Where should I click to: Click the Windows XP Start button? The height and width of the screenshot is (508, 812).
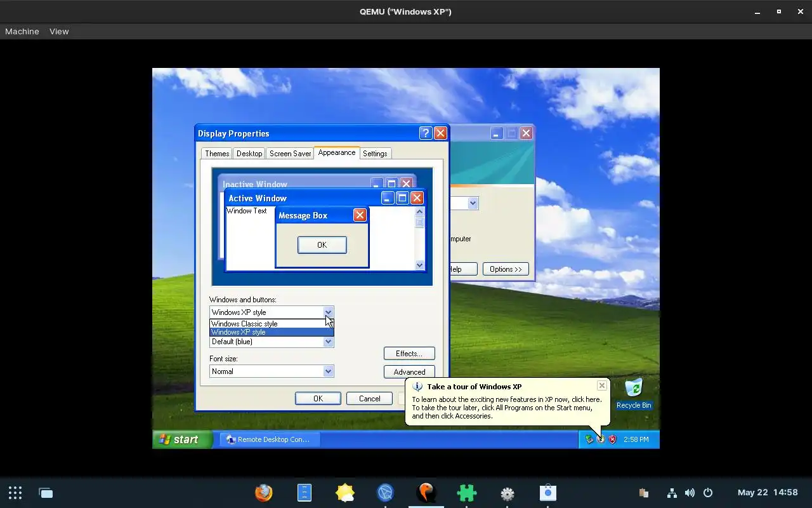tap(181, 439)
